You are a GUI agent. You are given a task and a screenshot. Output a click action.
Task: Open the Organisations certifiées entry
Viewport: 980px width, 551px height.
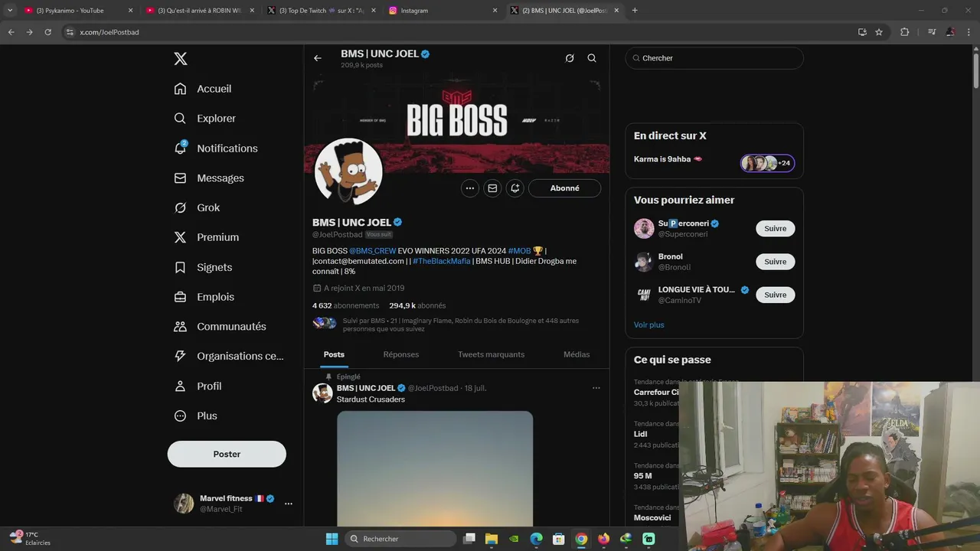coord(228,357)
